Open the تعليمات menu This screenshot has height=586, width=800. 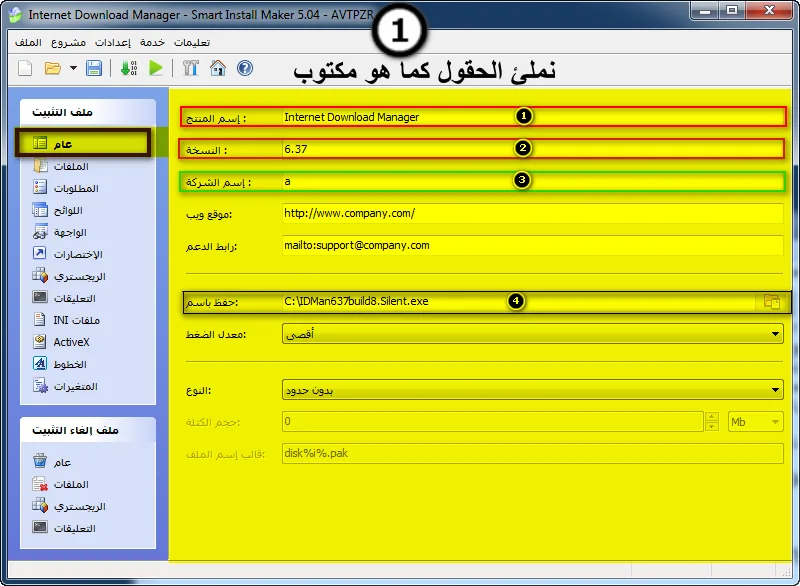pos(192,42)
